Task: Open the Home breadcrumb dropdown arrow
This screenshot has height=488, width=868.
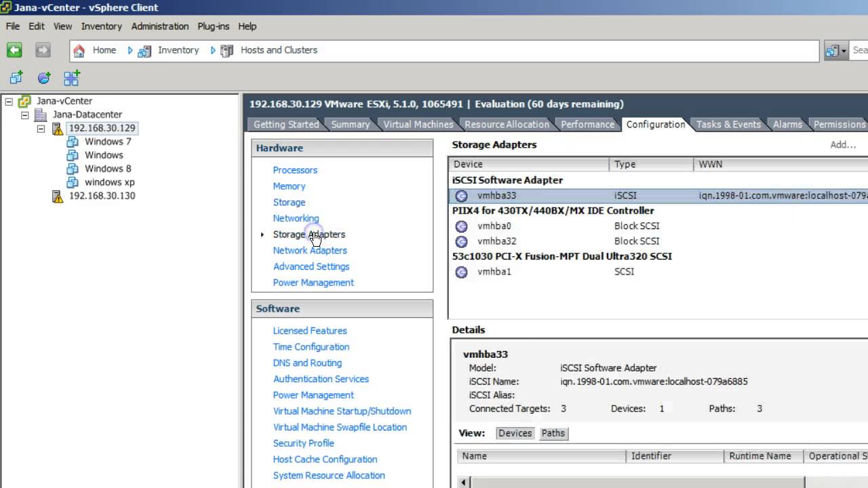Action: 130,50
